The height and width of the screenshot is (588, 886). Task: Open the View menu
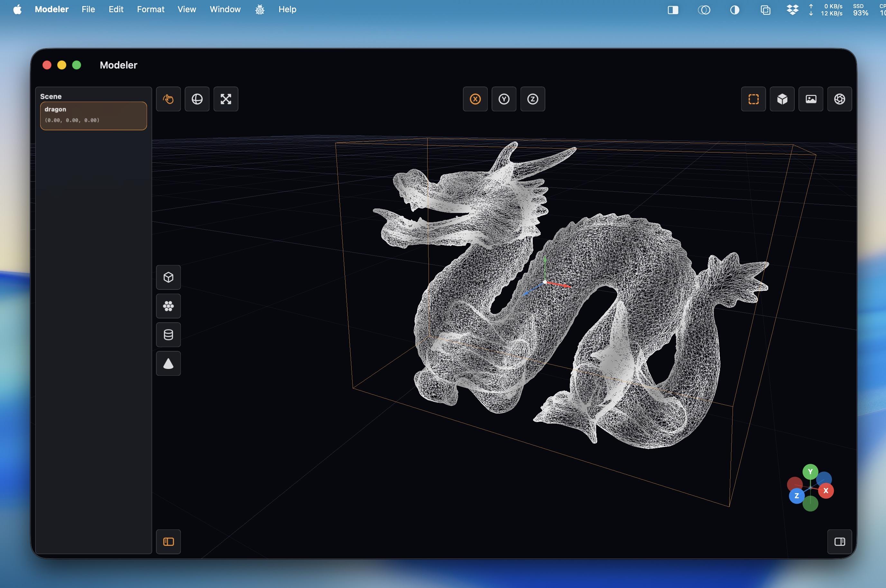point(187,9)
